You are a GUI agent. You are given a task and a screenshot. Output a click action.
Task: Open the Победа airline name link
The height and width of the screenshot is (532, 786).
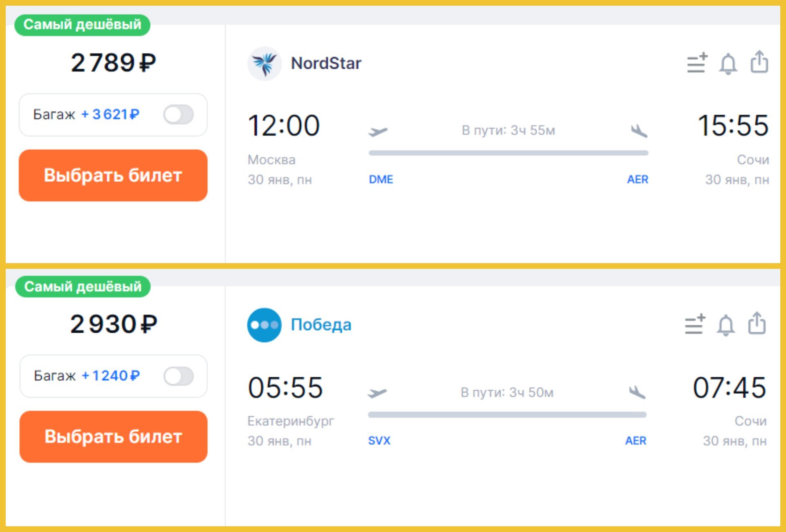[321, 325]
